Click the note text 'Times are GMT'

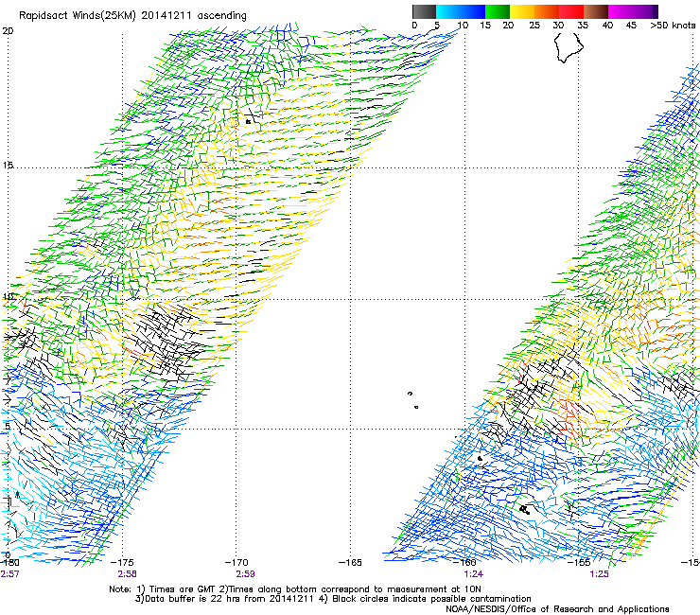pos(183,589)
